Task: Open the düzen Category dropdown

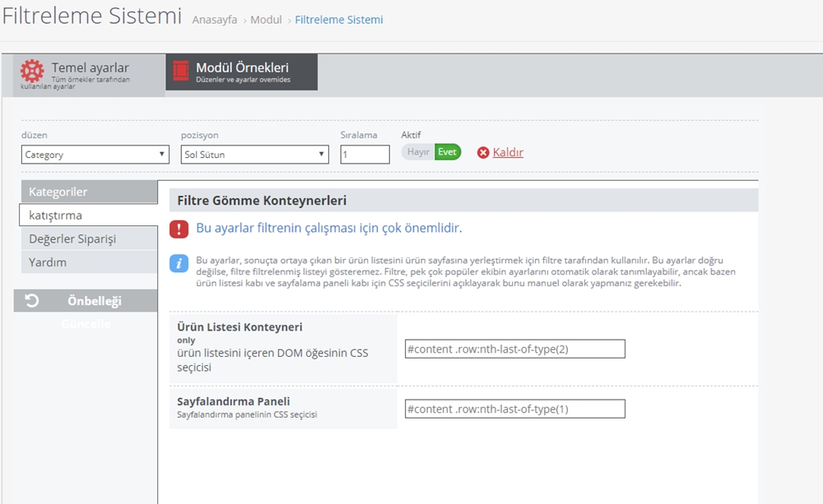Action: [95, 155]
